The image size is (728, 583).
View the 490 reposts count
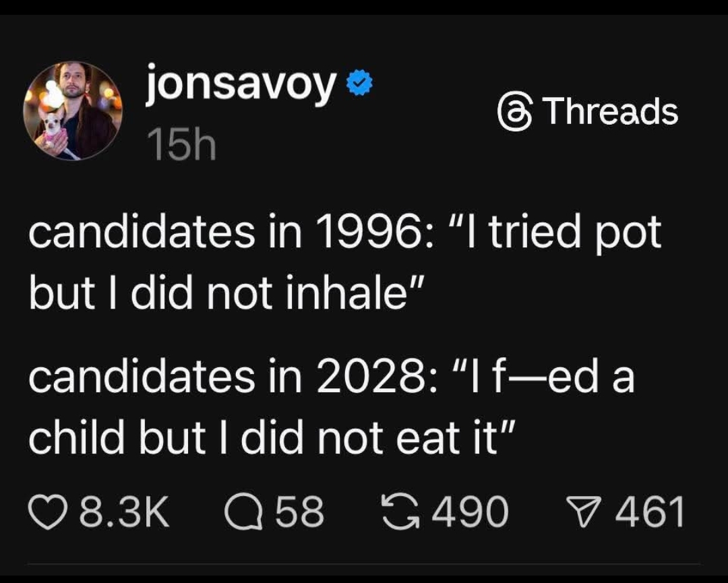pyautogui.click(x=469, y=511)
